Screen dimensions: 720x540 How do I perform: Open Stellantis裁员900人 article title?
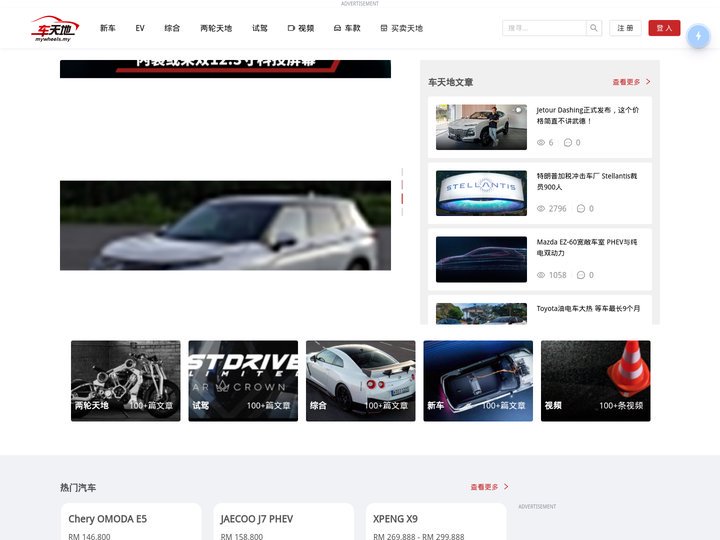pos(587,181)
